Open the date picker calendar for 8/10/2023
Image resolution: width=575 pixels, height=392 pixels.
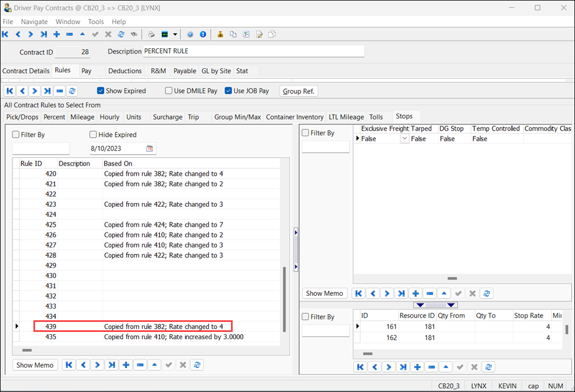pos(149,149)
